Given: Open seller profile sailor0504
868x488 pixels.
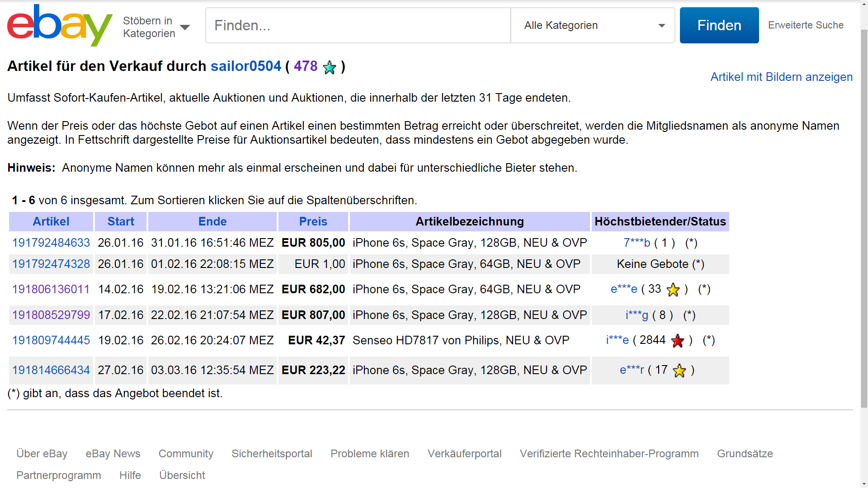Looking at the screenshot, I should 246,66.
